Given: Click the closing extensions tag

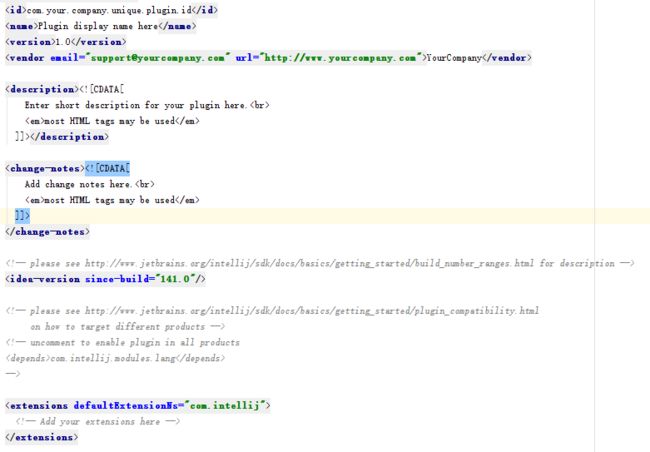Looking at the screenshot, I should tap(41, 437).
